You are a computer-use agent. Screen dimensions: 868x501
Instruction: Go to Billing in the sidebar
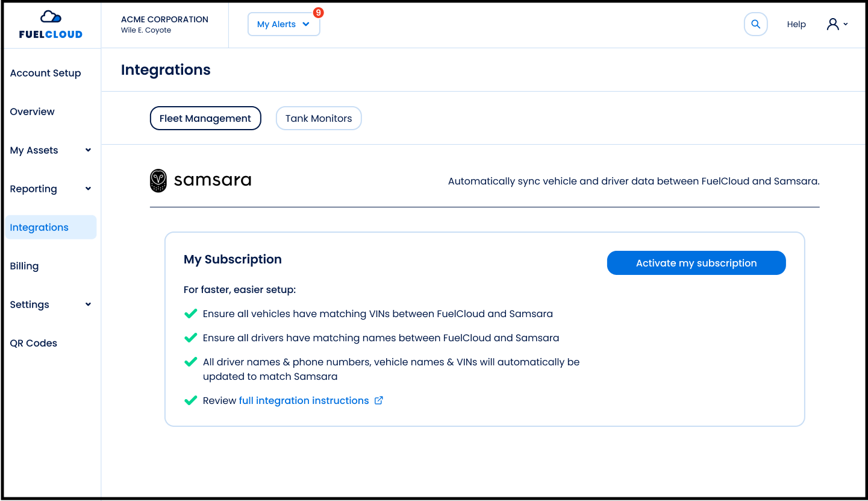click(25, 266)
